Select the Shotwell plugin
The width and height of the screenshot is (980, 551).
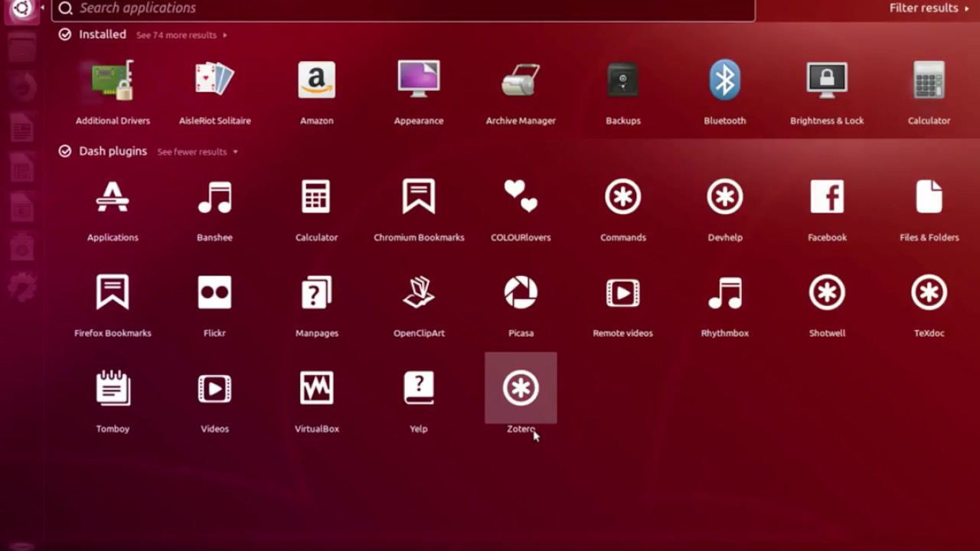pos(827,292)
